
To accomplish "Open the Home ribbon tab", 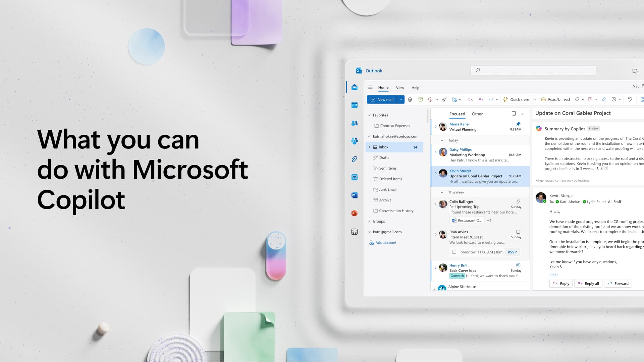I will (383, 87).
